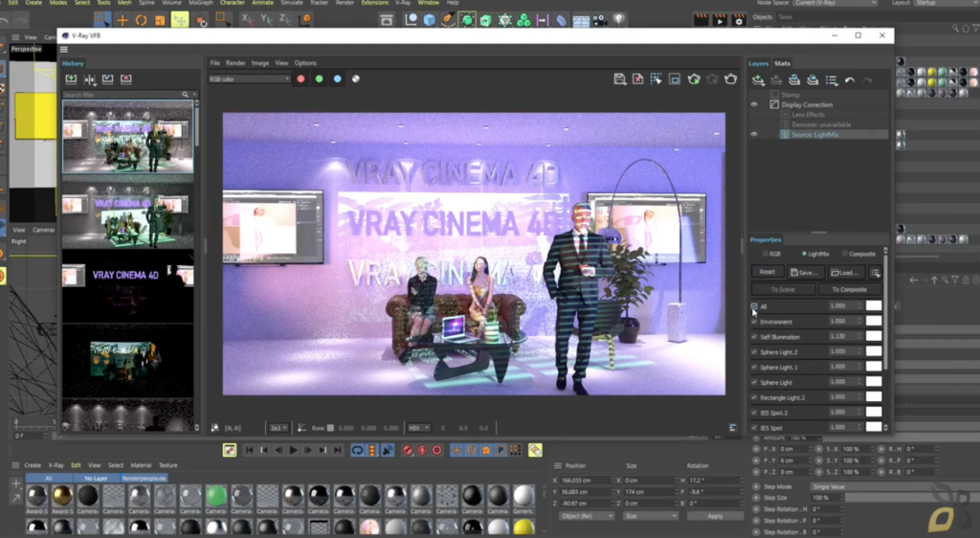Viewport: 980px width, 538px height.
Task: Toggle the blue channel button in VFB
Action: point(338,78)
